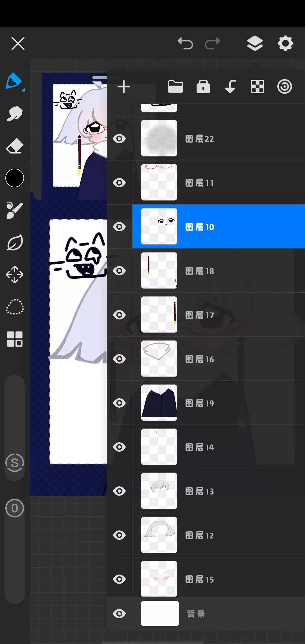The image size is (305, 644).
Task: Select layer name 图层19
Action: 199,403
